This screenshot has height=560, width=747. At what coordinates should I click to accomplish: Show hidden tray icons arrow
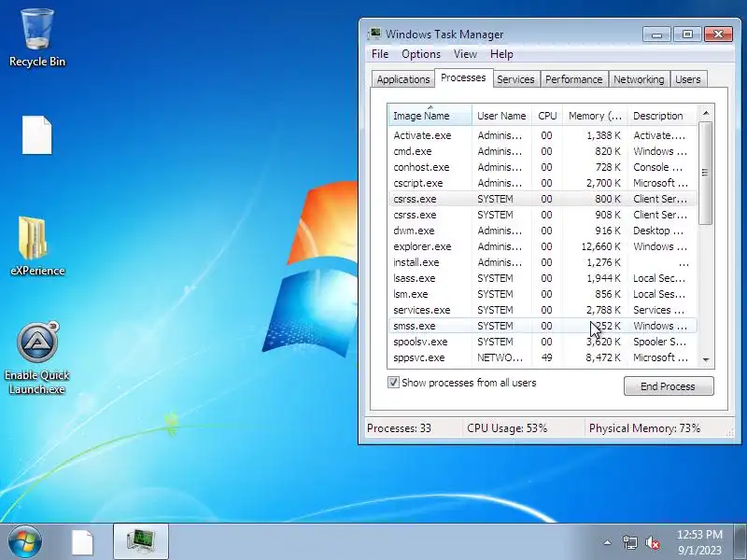[607, 542]
